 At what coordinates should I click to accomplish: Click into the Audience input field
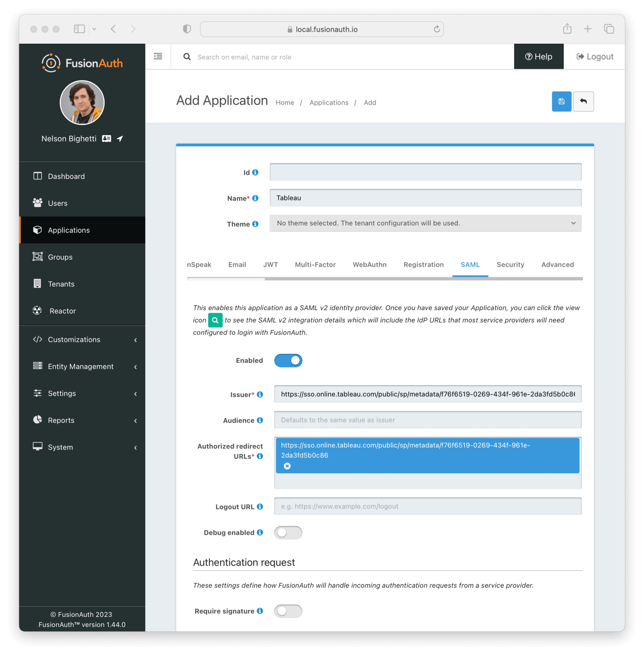point(427,420)
